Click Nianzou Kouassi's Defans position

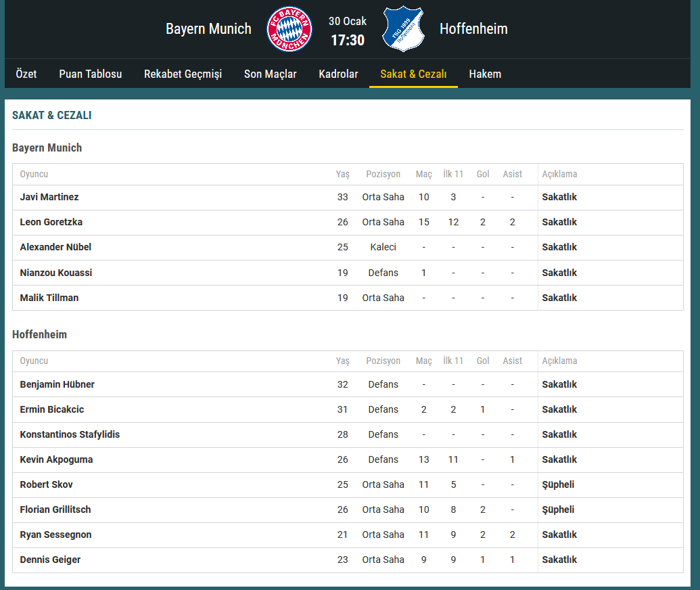[383, 273]
